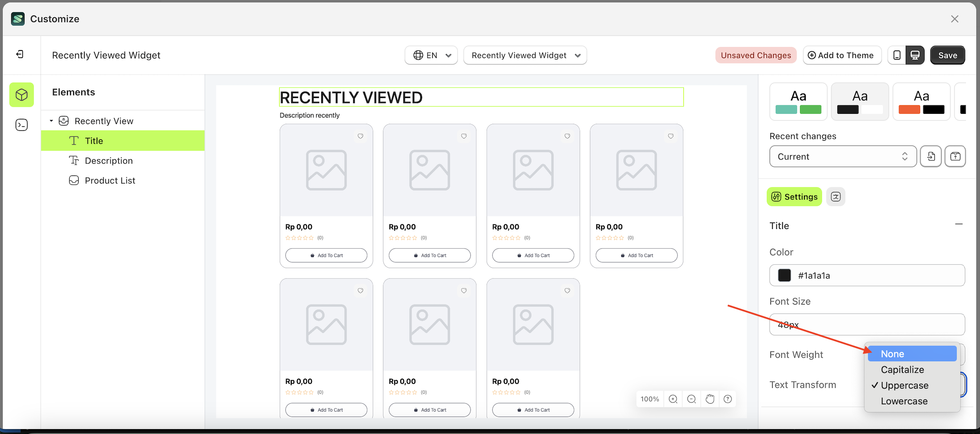The image size is (980, 434).
Task: Click the Font Size input field
Action: tap(867, 325)
